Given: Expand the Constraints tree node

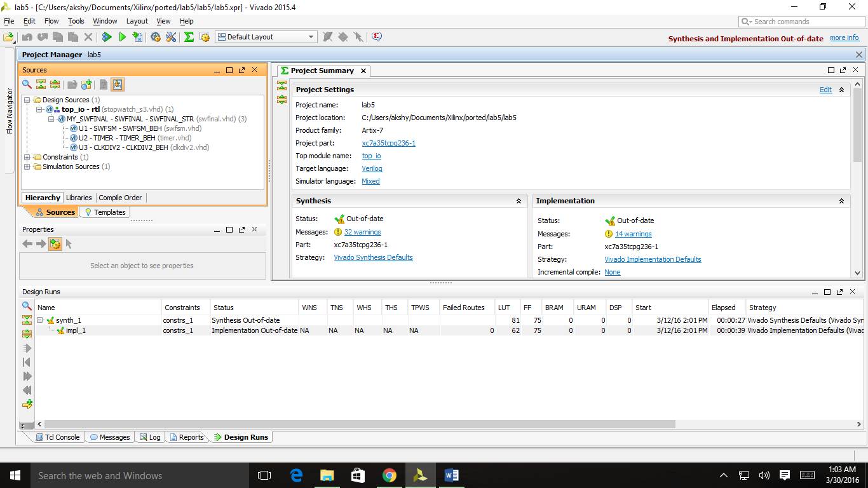Looking at the screenshot, I should [x=27, y=157].
